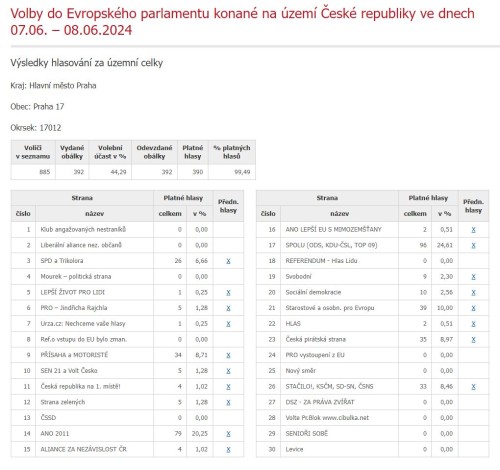Click X link for Sociální demokracie row
This screenshot has width=500, height=470.
click(x=473, y=292)
